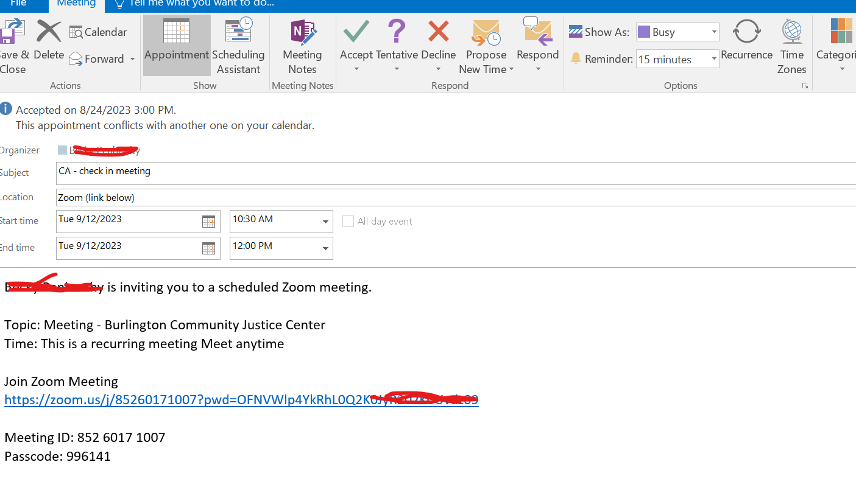Click the Reminder bell icon
The height and width of the screenshot is (504, 856).
(x=576, y=58)
